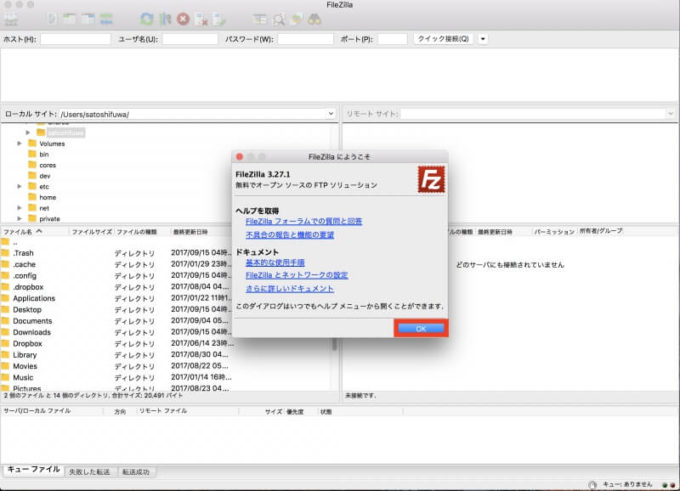Open 基本的な使用手順 link
Image resolution: width=680 pixels, height=491 pixels.
point(275,262)
